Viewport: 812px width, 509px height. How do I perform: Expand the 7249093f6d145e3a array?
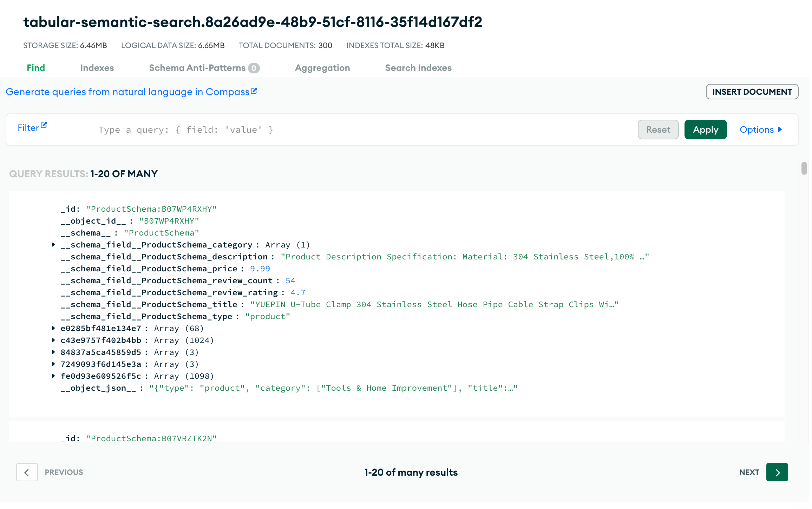pos(53,364)
